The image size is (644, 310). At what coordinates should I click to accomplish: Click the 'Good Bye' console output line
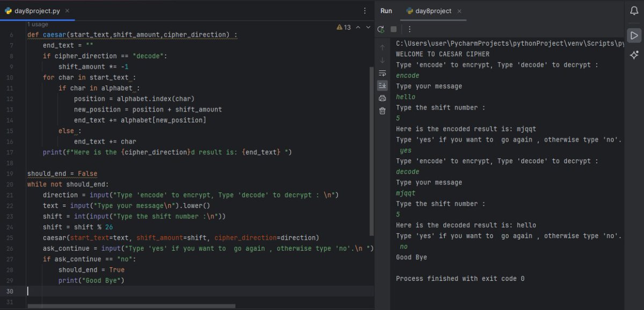(x=412, y=257)
